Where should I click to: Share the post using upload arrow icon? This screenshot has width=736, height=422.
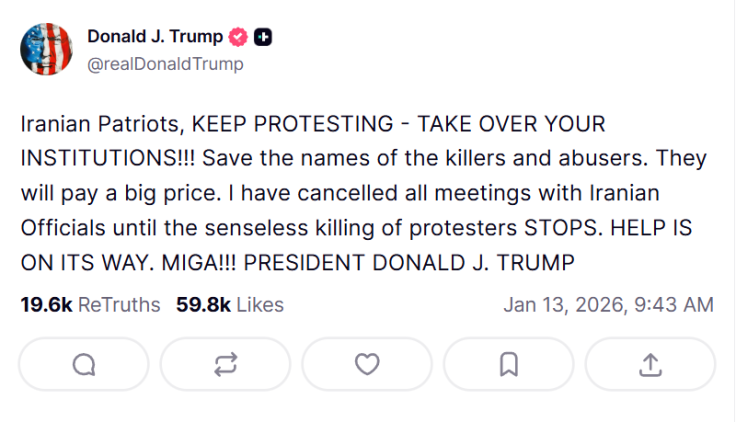pos(650,365)
